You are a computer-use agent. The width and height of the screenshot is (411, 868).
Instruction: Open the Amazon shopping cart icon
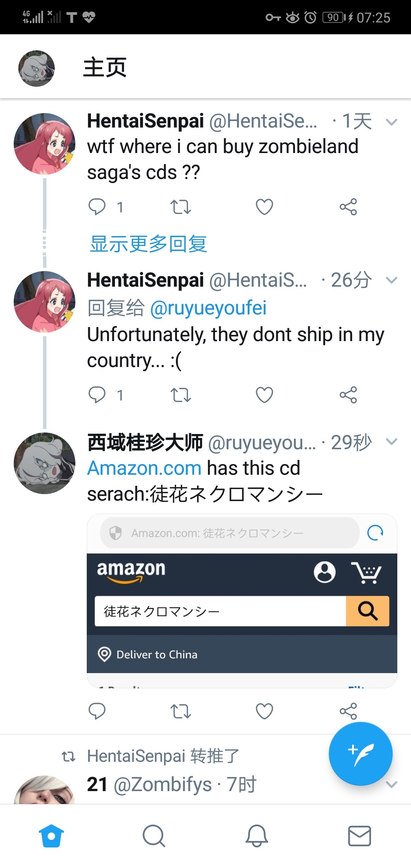tap(366, 572)
